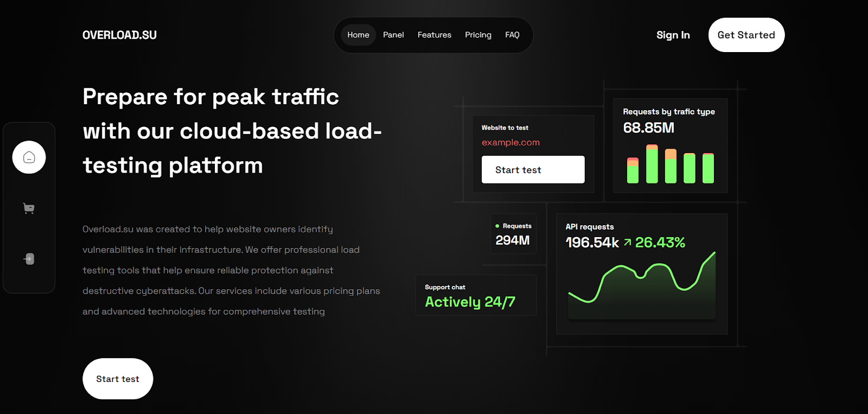Click the green dot next to Requests
The width and height of the screenshot is (868, 414).
497,226
